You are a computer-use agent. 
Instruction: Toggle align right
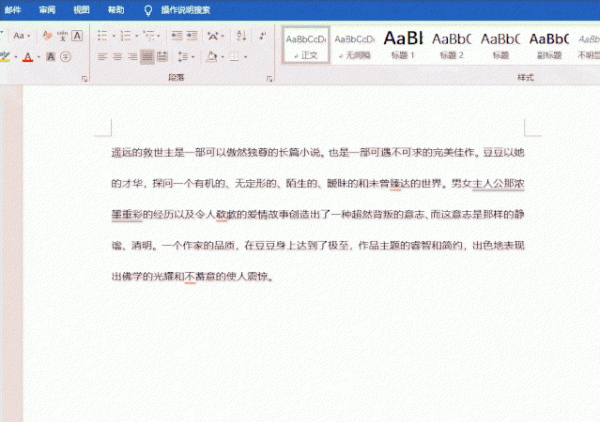click(x=132, y=57)
